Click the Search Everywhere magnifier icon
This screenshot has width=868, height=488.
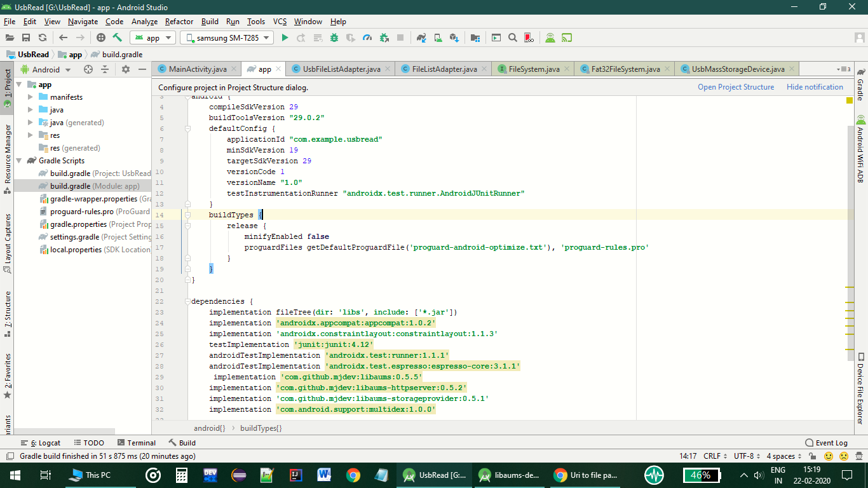512,37
